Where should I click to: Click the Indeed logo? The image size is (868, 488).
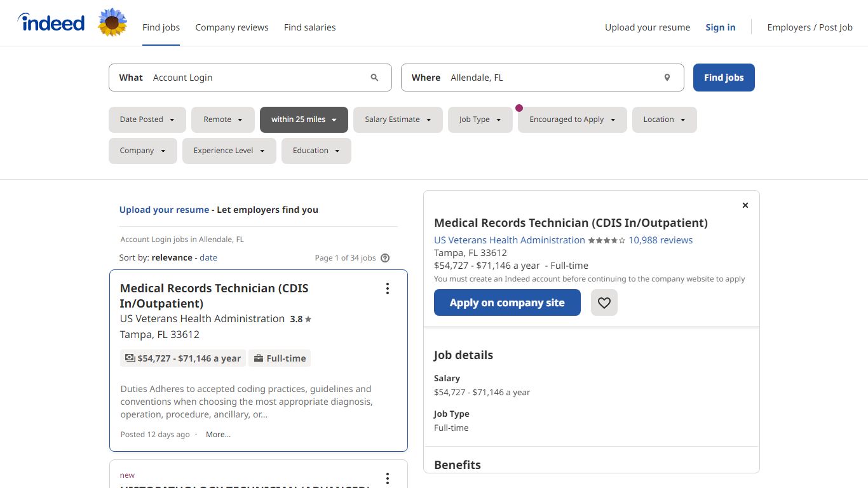pyautogui.click(x=51, y=24)
